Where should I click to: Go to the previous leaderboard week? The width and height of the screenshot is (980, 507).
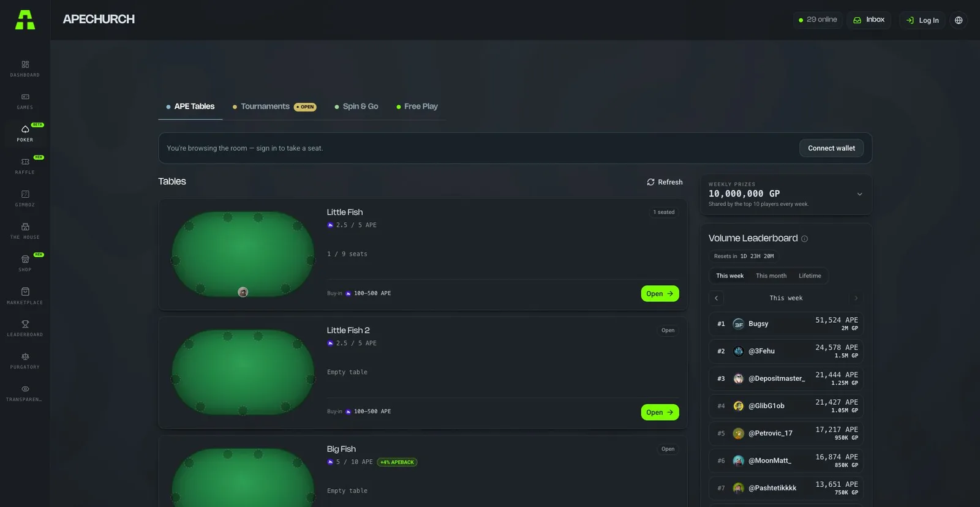tap(716, 298)
